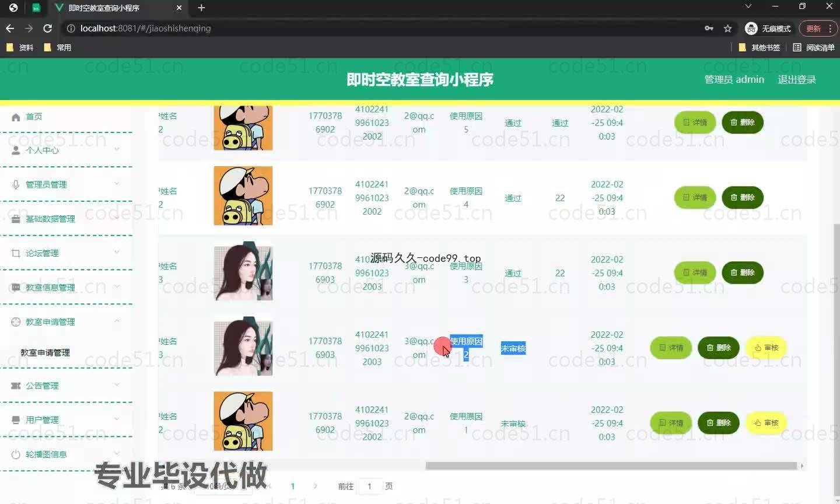Click the 管理员 admin label
This screenshot has height=504, width=840.
click(x=734, y=79)
